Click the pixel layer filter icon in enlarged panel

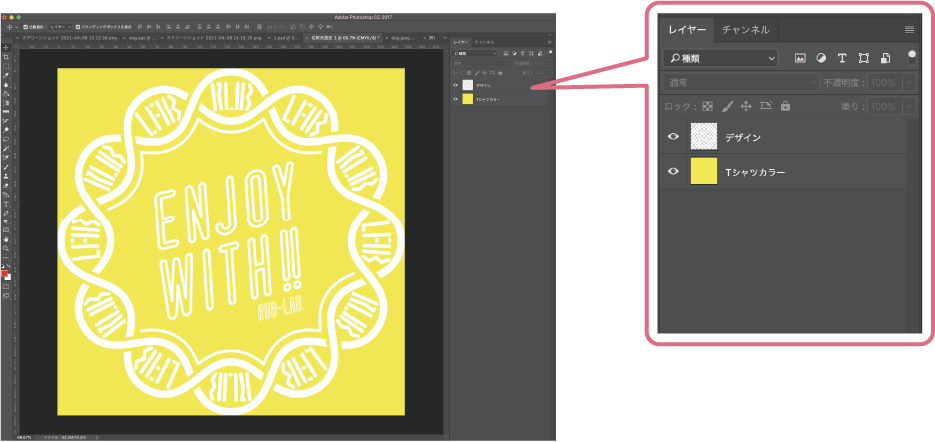tap(800, 59)
